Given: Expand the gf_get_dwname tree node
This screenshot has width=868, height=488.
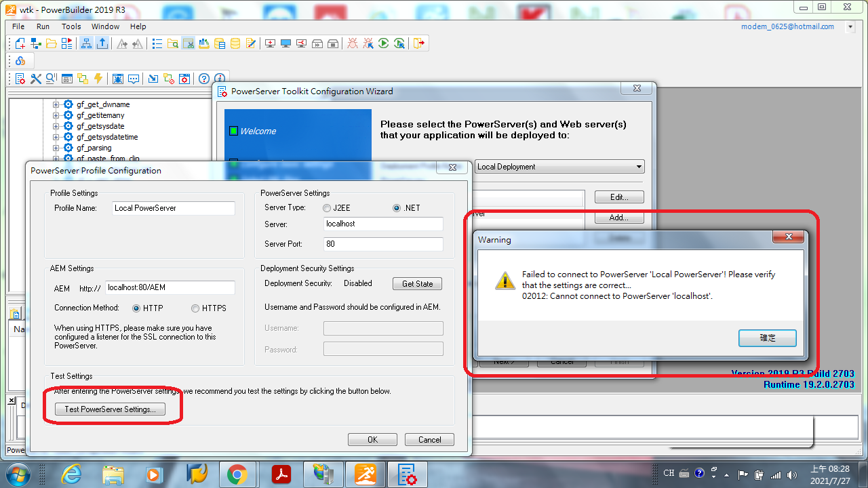Looking at the screenshot, I should (56, 104).
